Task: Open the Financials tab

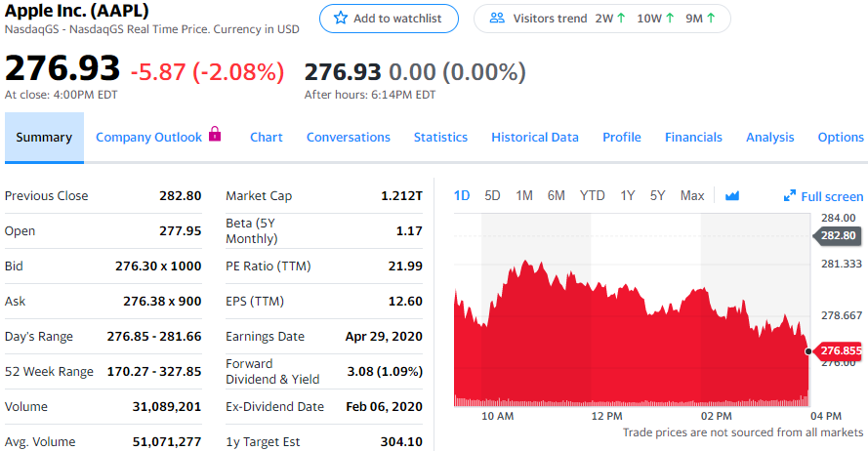Action: (693, 138)
